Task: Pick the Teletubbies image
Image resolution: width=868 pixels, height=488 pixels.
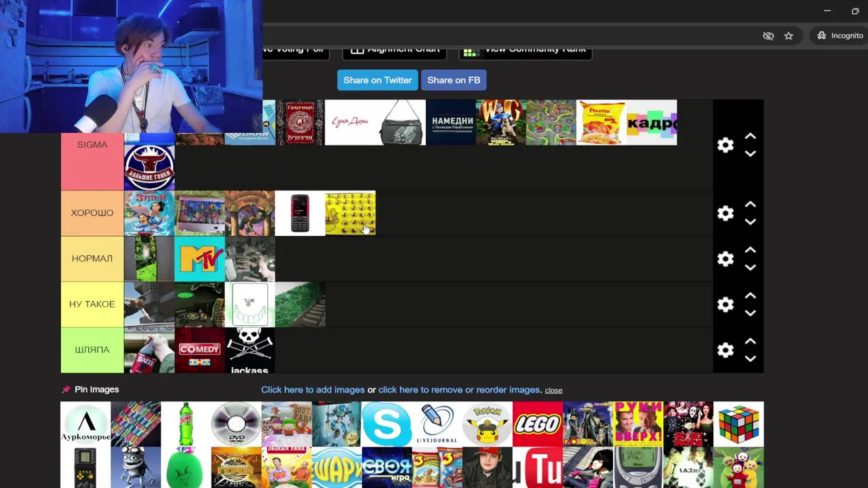Action: point(738,468)
